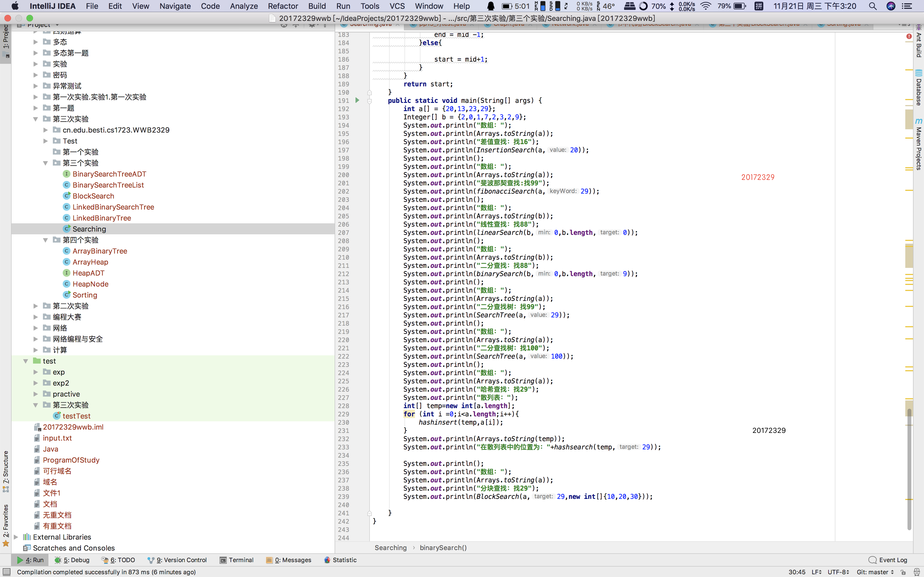This screenshot has height=577, width=924.
Task: Click the External Libraries icon
Action: point(27,537)
